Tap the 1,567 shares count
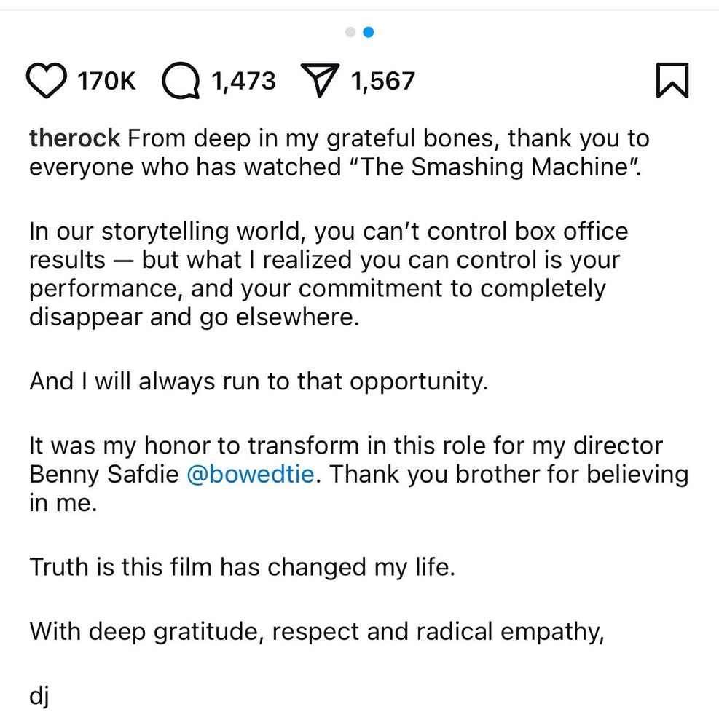This screenshot has height=728, width=719. 382,81
